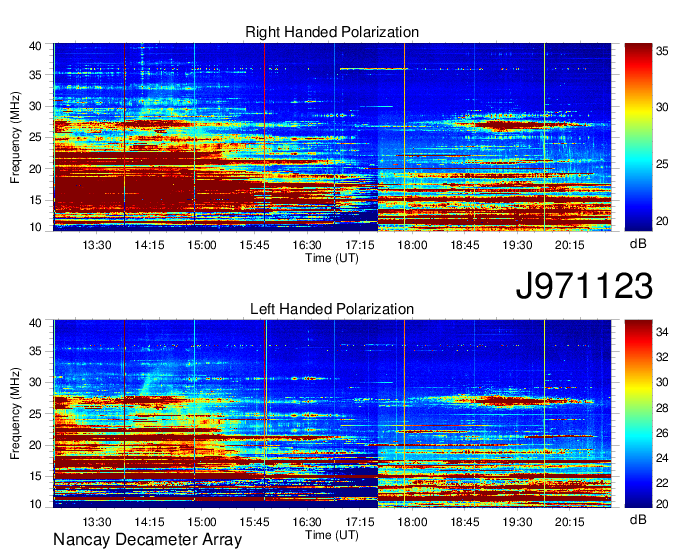
Task: Select 16:30 time tick under Right Handed plot
Action: 307,245
